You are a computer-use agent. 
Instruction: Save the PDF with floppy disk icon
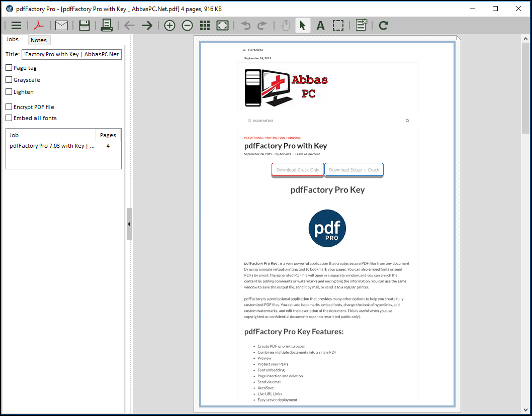pyautogui.click(x=84, y=26)
